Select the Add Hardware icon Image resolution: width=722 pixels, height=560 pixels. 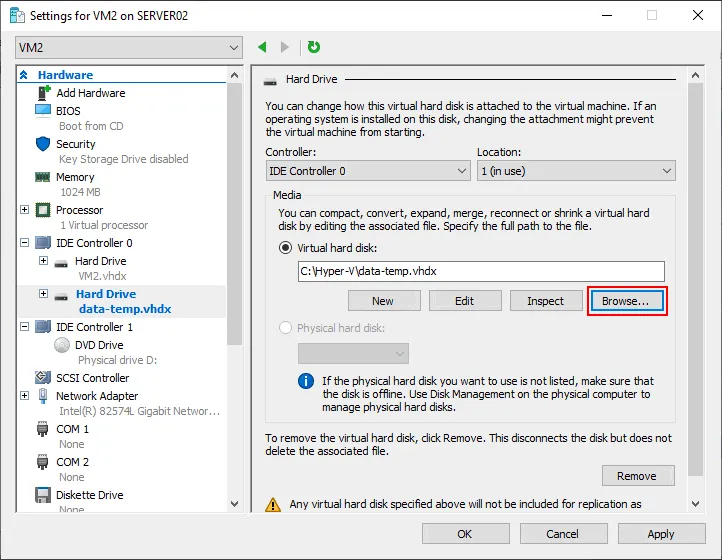pos(43,93)
